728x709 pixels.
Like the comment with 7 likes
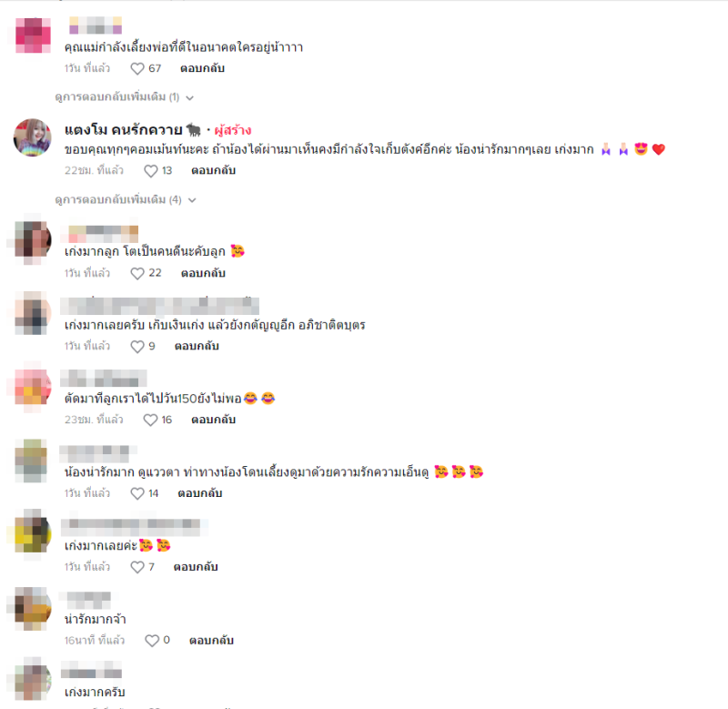pos(137,567)
